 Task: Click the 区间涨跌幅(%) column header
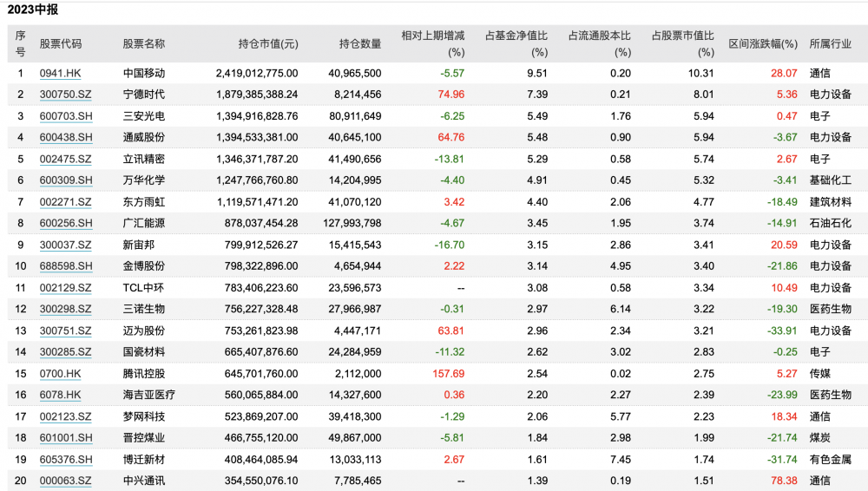point(763,43)
